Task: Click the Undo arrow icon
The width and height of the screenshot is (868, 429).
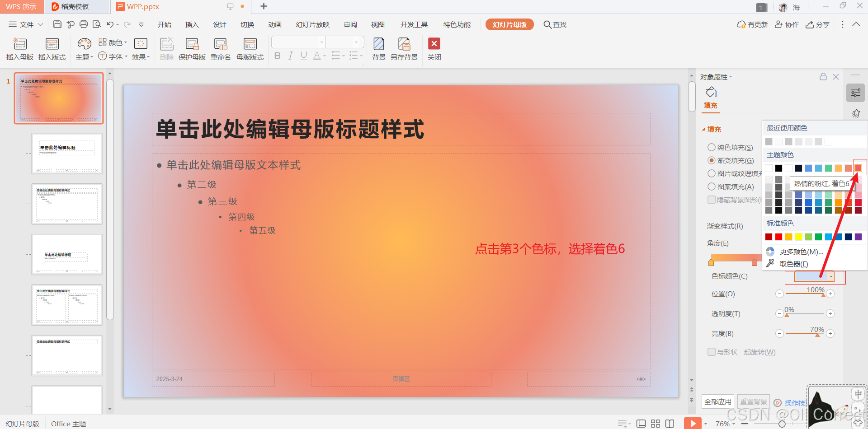Action: [x=110, y=24]
